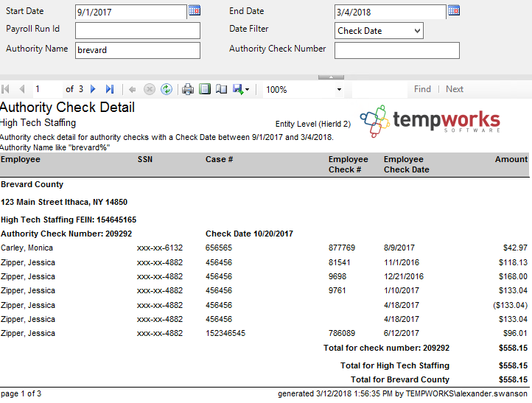Open the Start Date calendar picker
Image resolution: width=532 pixels, height=403 pixels.
195,10
